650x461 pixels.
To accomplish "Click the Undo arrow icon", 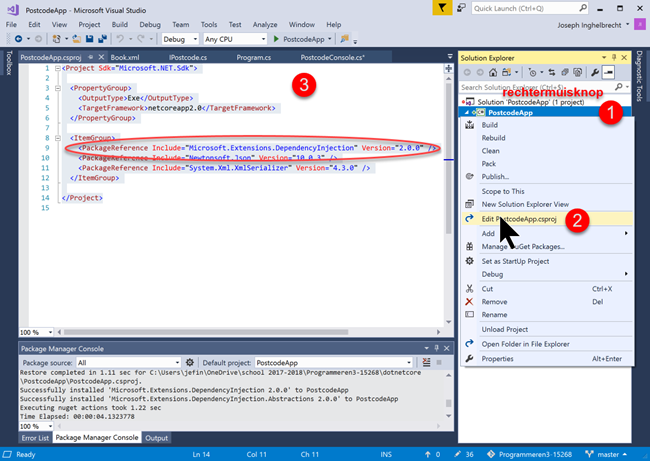I will pyautogui.click(x=120, y=39).
